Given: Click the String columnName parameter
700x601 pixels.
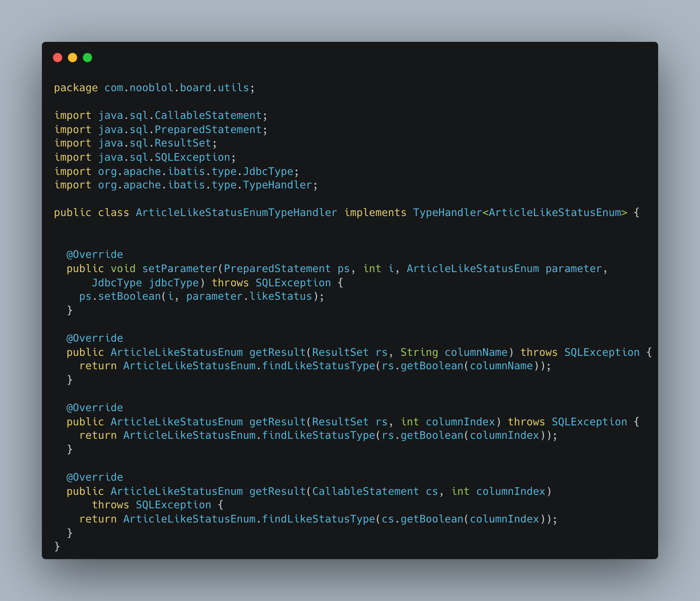Looking at the screenshot, I should [454, 352].
